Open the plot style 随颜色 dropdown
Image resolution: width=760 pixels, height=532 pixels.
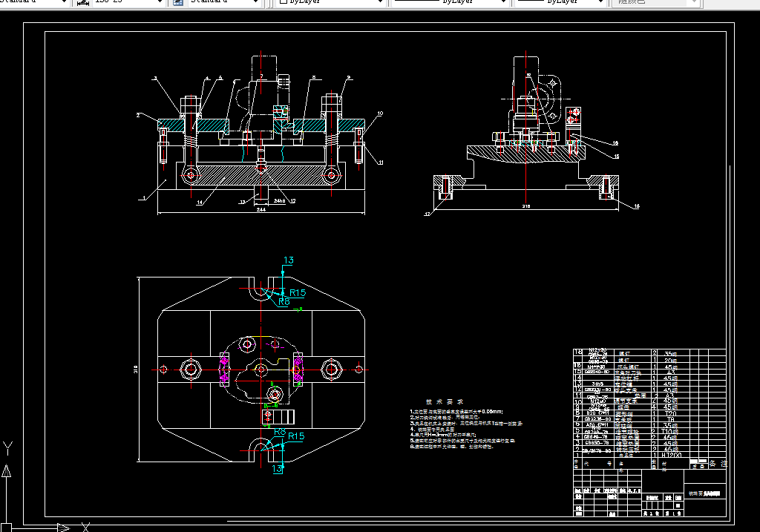click(694, 2)
